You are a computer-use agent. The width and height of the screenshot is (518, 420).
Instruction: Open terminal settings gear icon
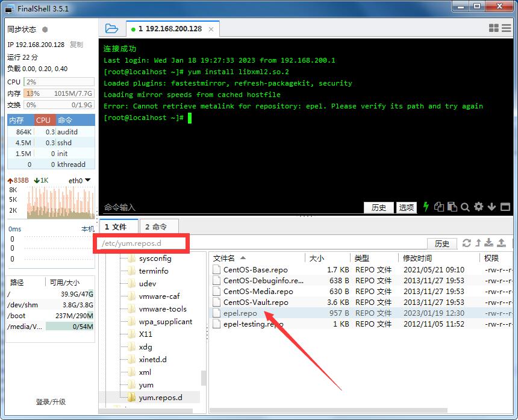click(x=478, y=207)
